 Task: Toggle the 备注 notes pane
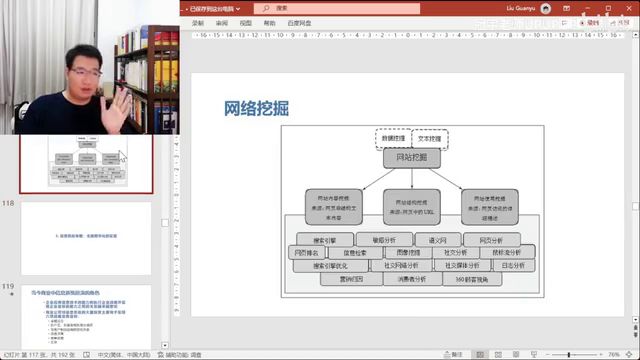[x=453, y=355]
